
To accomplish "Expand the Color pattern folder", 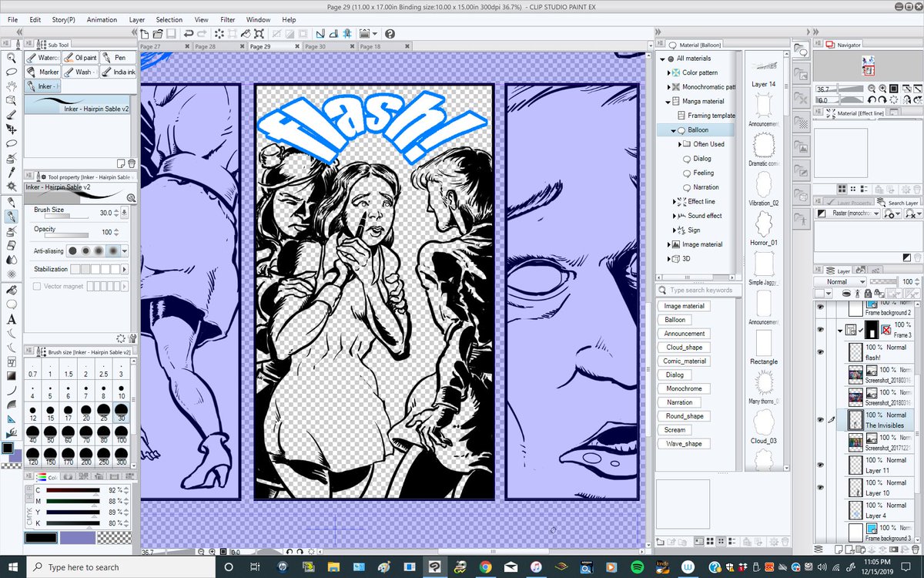I will tap(669, 72).
